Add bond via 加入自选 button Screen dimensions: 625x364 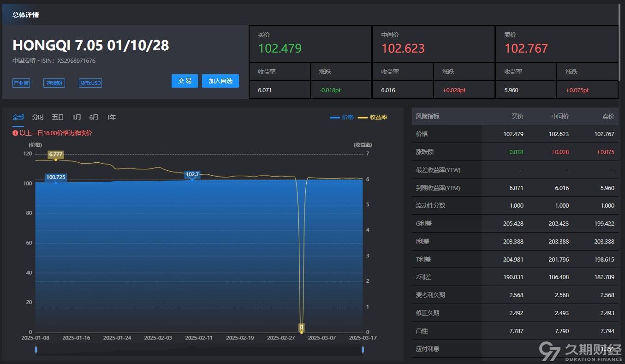220,81
